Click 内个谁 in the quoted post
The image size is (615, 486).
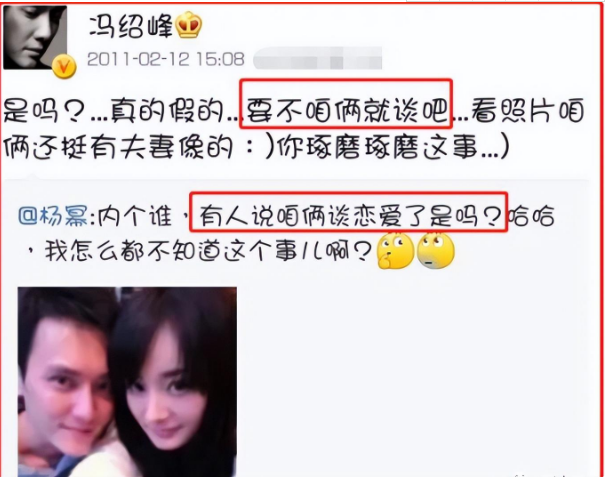(x=135, y=216)
